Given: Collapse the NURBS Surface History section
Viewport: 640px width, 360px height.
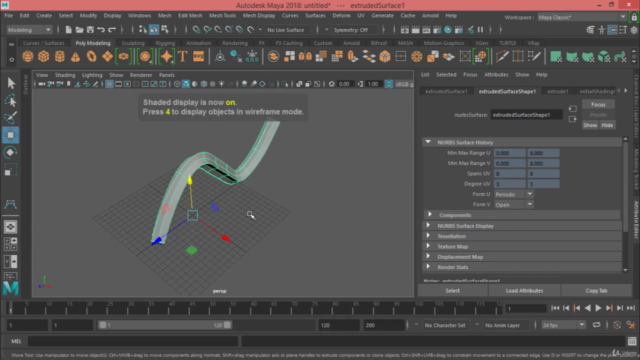Looking at the screenshot, I should (428, 142).
